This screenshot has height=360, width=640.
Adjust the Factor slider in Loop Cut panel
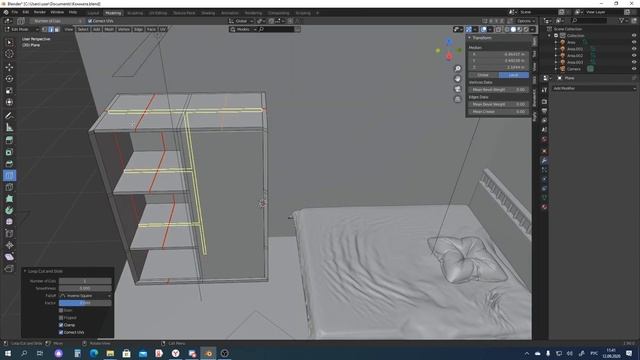pyautogui.click(x=85, y=303)
